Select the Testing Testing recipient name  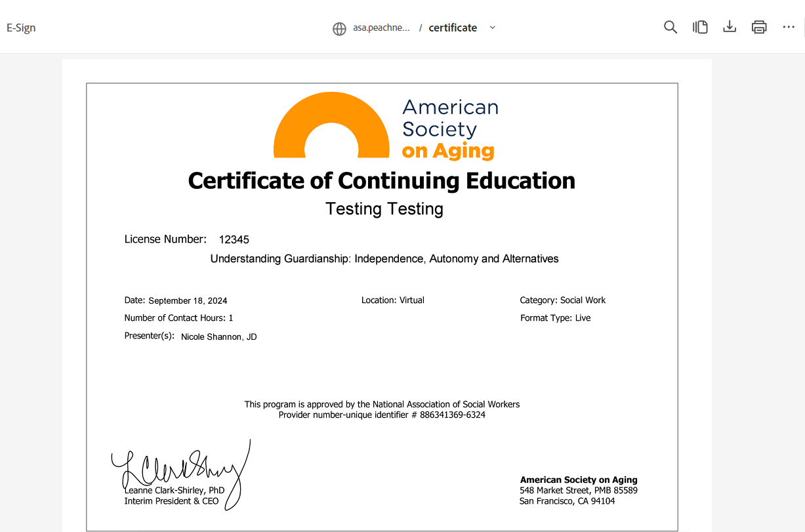pos(384,209)
